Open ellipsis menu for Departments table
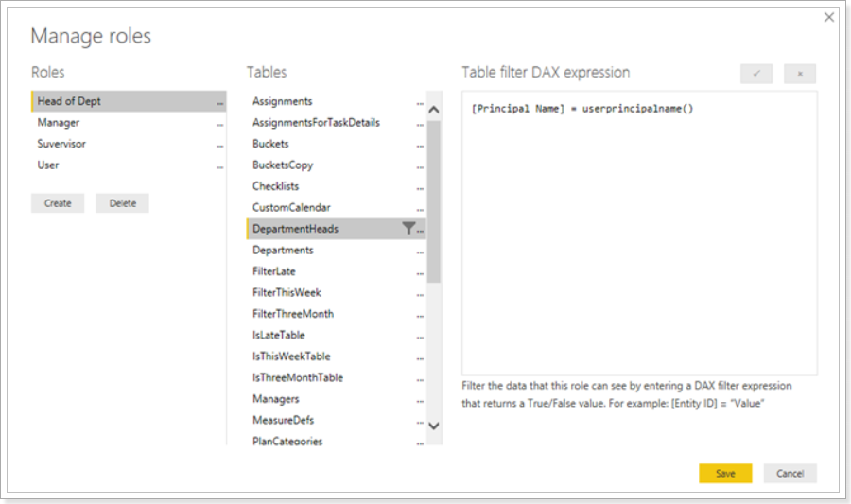Screen dimensions: 851x504 pos(420,252)
